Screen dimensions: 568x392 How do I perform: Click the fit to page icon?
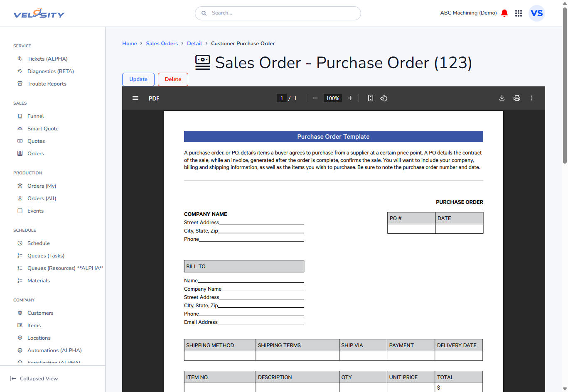tap(371, 98)
